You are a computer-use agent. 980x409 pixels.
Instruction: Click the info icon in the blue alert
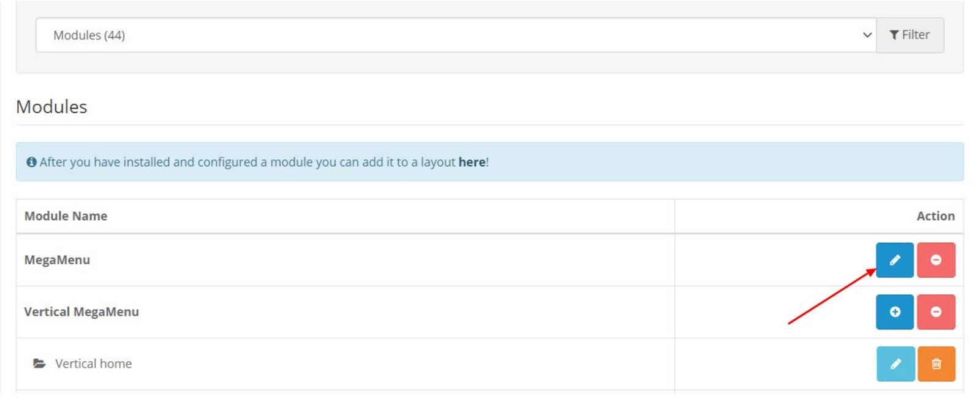(x=31, y=162)
